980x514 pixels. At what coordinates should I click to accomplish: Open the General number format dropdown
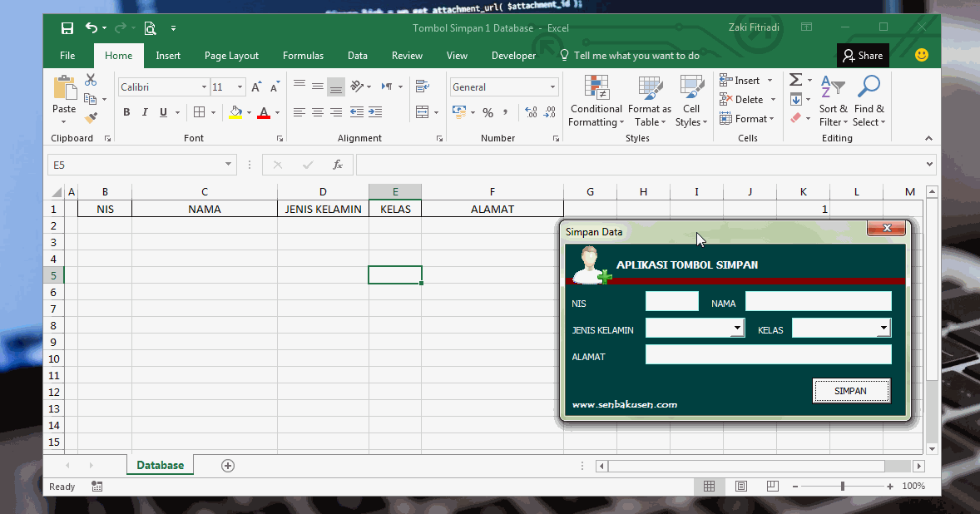[x=552, y=86]
